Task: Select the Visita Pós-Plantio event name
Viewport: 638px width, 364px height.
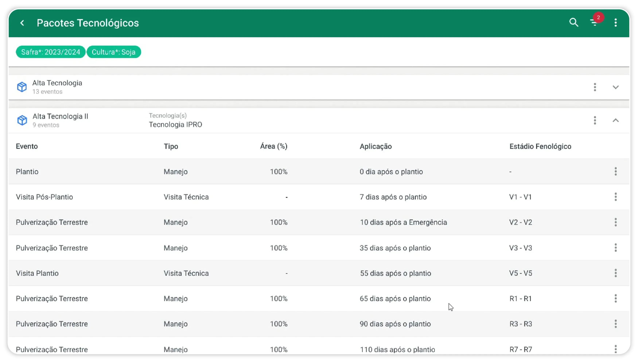Action: pos(44,197)
